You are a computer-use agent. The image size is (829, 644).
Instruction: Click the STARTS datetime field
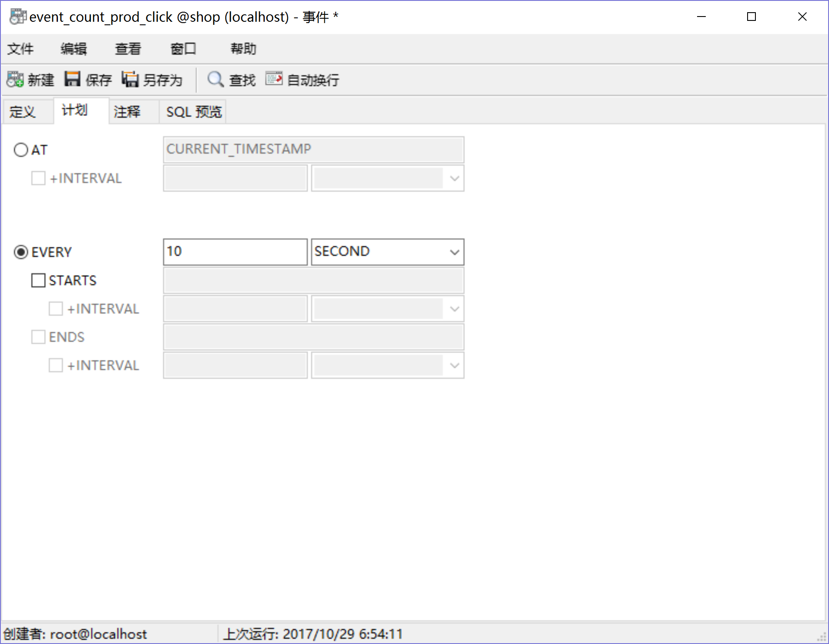click(x=313, y=280)
